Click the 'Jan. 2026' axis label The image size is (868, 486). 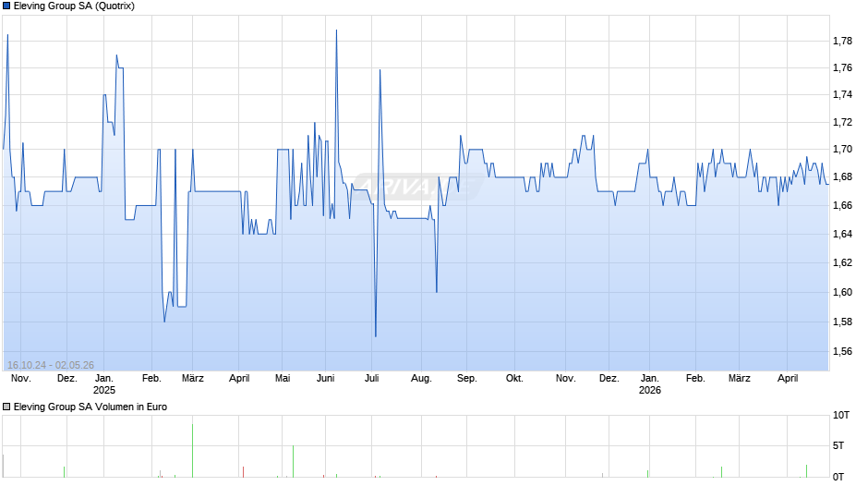coord(650,384)
